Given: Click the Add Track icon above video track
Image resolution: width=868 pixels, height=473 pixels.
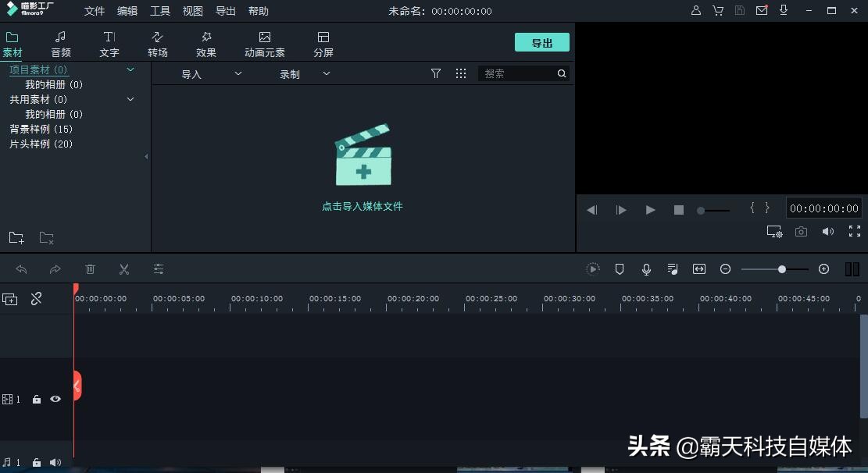Looking at the screenshot, I should click(x=10, y=298).
